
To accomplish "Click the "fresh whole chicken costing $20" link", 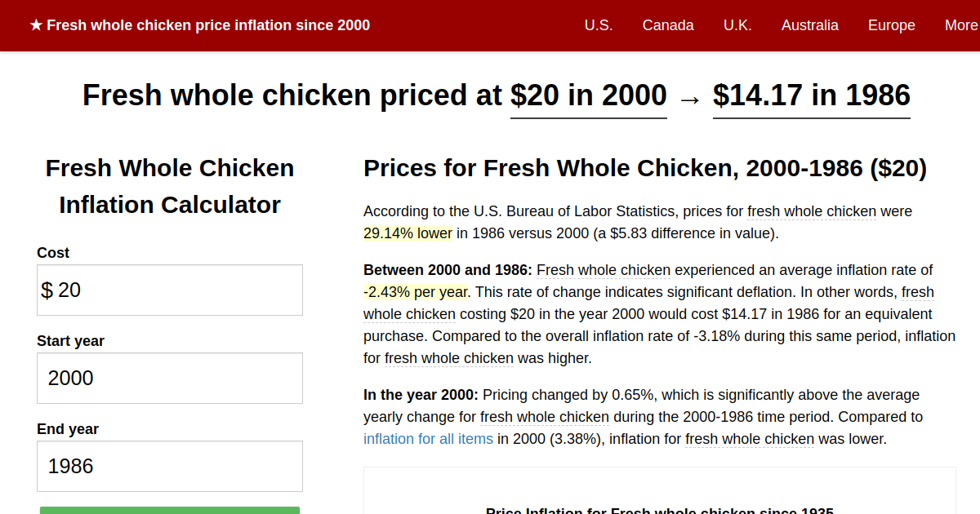I will [408, 314].
